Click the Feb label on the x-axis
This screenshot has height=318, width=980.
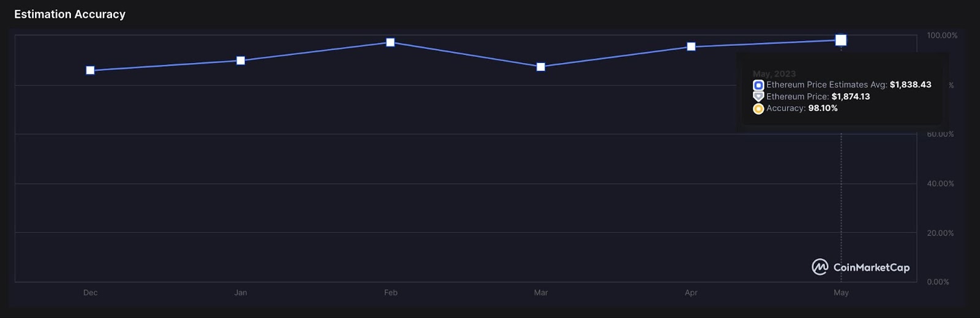[x=391, y=293]
